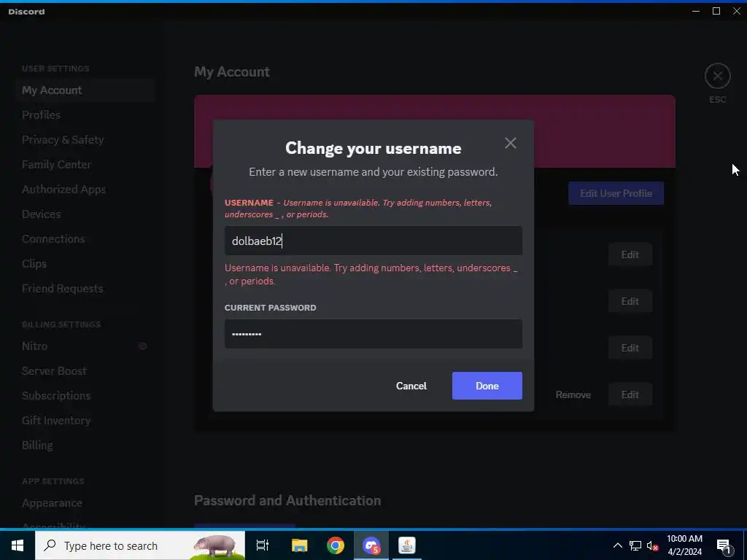The height and width of the screenshot is (560, 747).
Task: Click Edit User Profile button
Action: (x=616, y=193)
